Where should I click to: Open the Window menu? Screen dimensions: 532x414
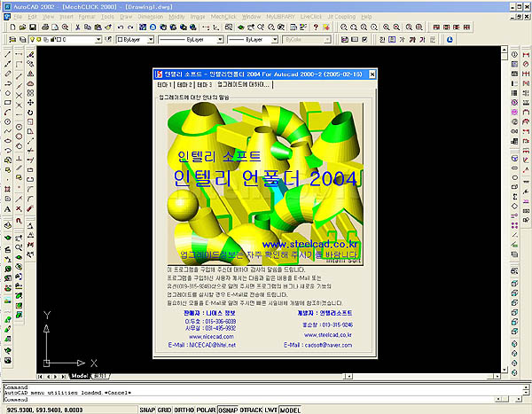(251, 17)
